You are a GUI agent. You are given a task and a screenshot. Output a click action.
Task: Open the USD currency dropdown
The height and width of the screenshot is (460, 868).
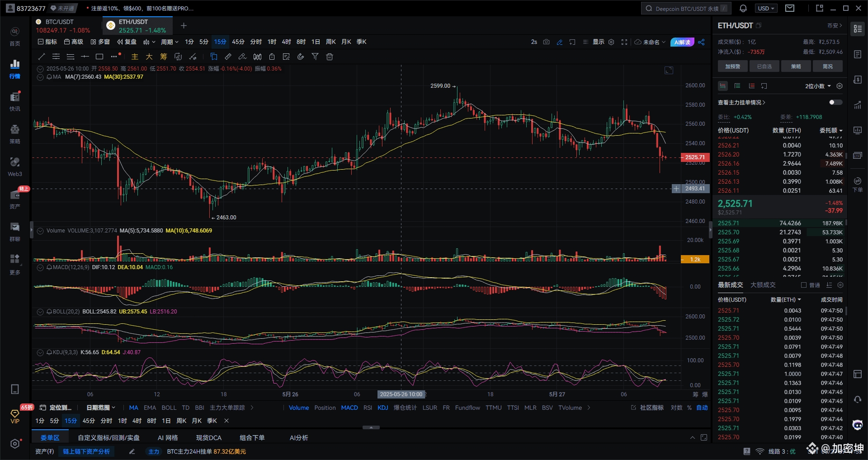(766, 9)
